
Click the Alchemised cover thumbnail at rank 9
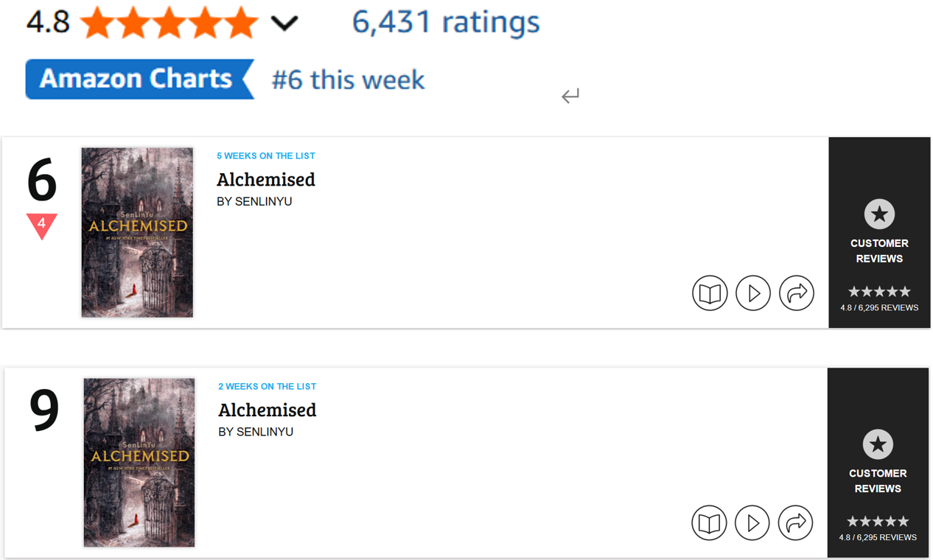[x=139, y=462]
